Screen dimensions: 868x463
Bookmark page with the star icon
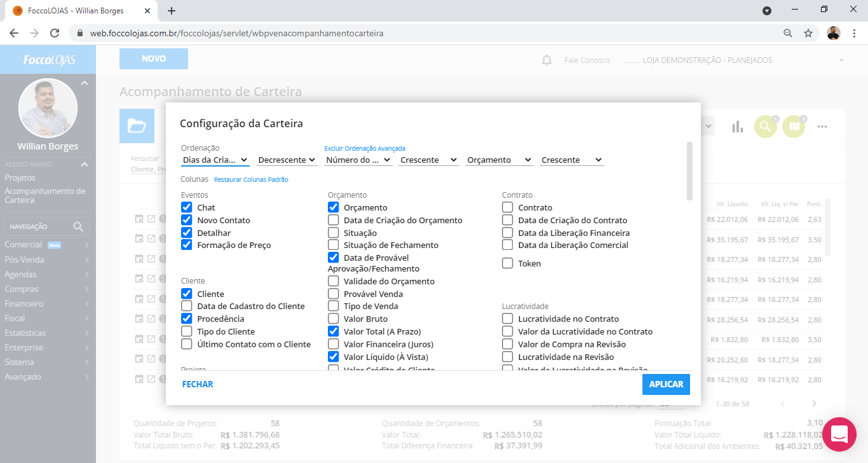pos(808,33)
